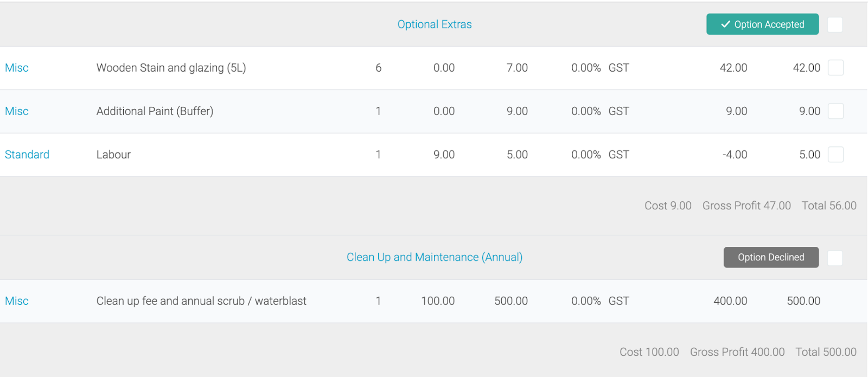
Task: Click Misc link for Additional Paint row
Action: click(17, 111)
